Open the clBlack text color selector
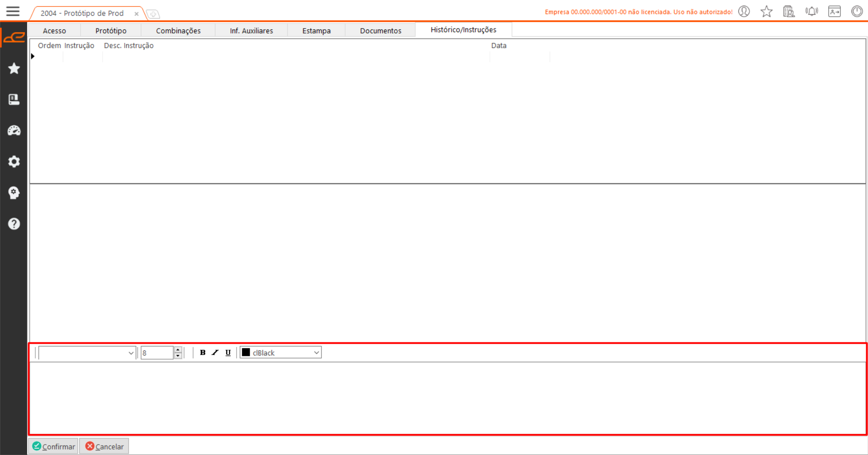The image size is (868, 455). click(x=280, y=353)
